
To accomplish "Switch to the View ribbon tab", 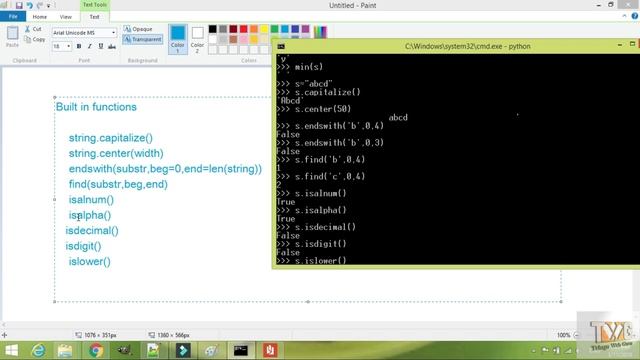I will point(65,17).
